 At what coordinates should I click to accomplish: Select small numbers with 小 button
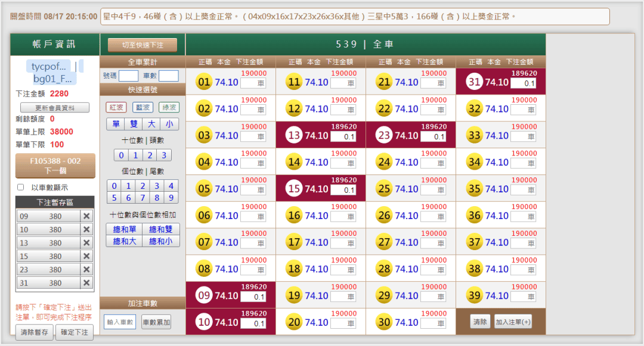[x=169, y=124]
